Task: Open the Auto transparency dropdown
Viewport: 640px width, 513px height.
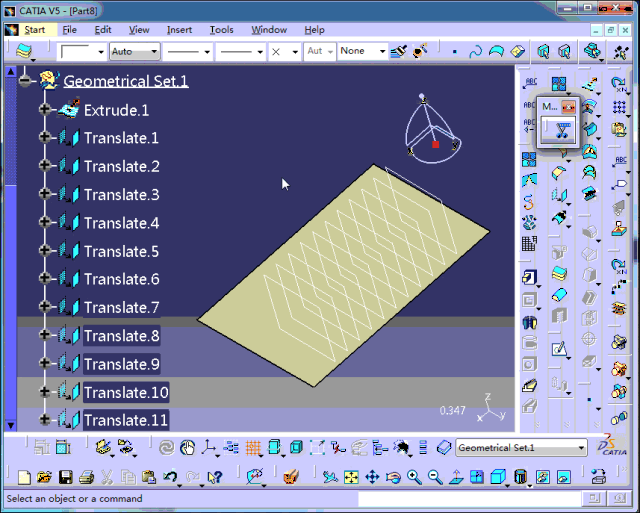Action: click(x=134, y=51)
